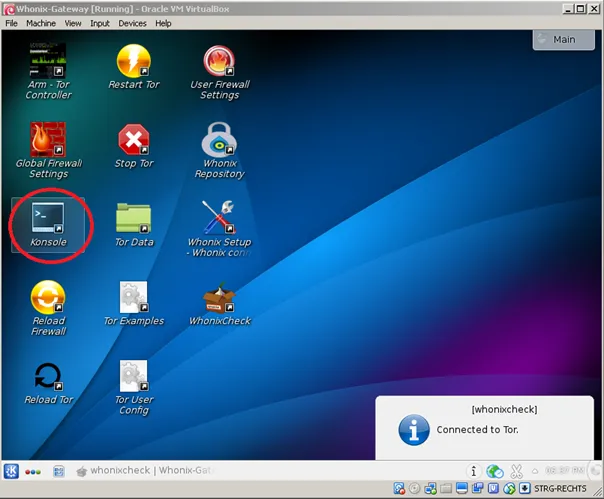604x499 pixels.
Task: Open Global Firewall Settings icon
Action: [49, 150]
